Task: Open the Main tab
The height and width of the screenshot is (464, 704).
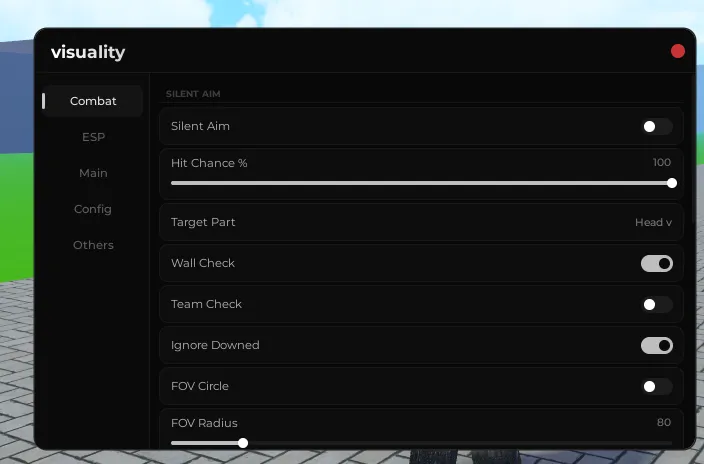Action: [93, 173]
